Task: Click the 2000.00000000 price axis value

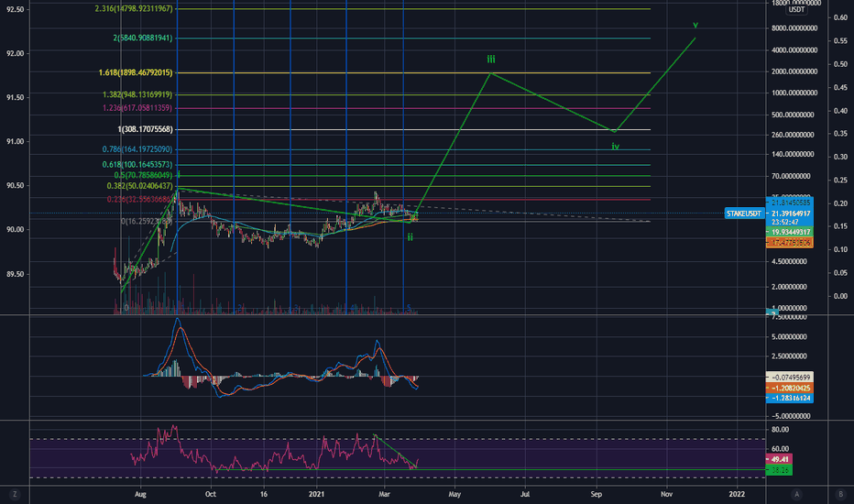Action: click(794, 71)
